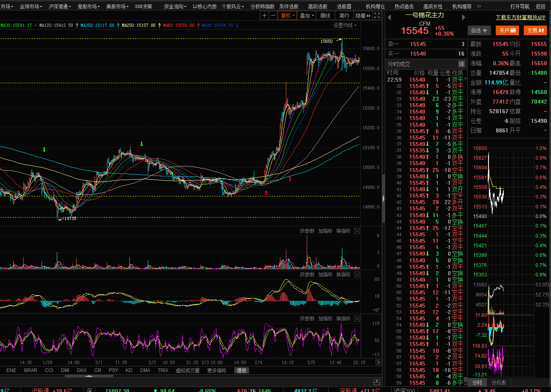Image resolution: width=551 pixels, height=392 pixels.
Task: Zoom in chart with plus icon
Action: (x=264, y=16)
